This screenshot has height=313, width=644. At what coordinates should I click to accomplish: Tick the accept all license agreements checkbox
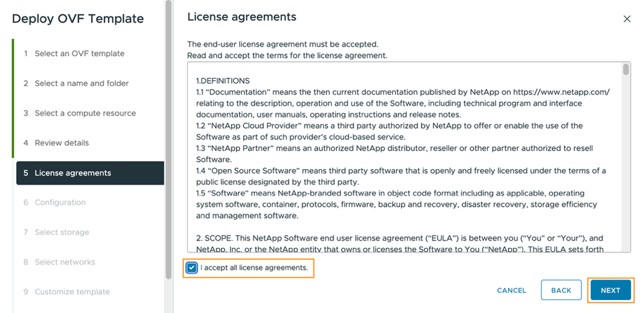point(192,267)
